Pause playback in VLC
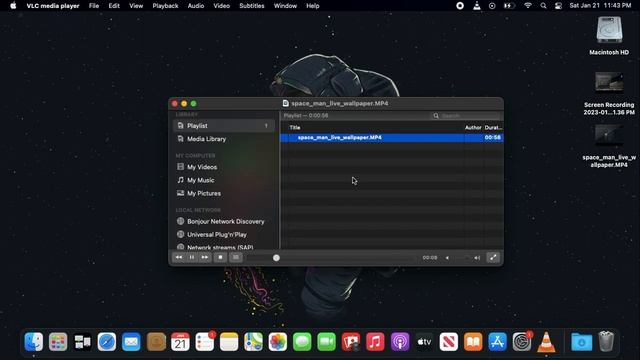The width and height of the screenshot is (640, 360). [x=192, y=258]
